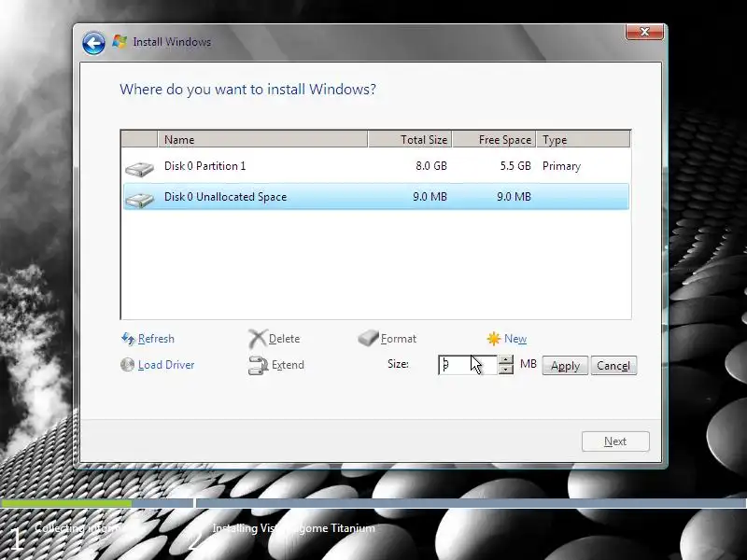This screenshot has height=560, width=747.
Task: Close the Install Windows dialog
Action: (644, 32)
